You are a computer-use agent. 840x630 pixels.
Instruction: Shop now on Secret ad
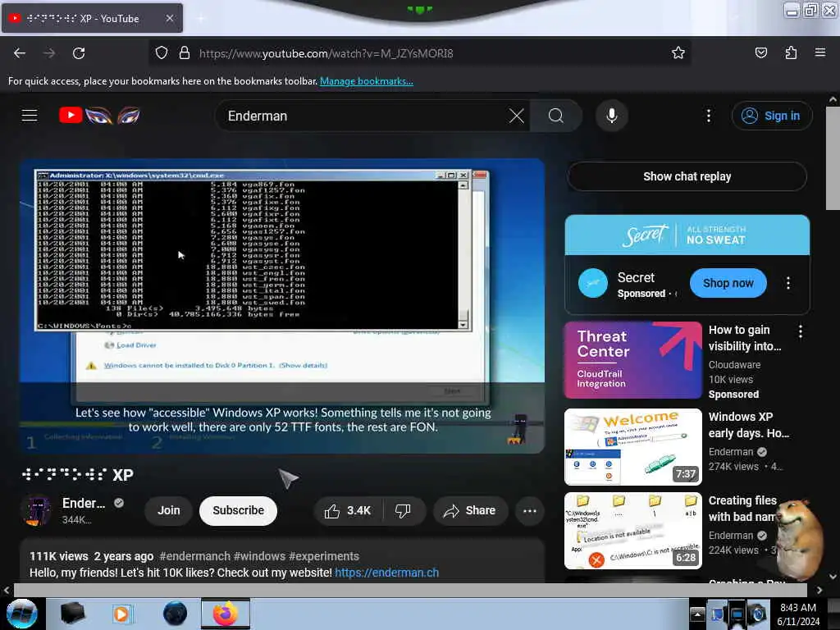pyautogui.click(x=728, y=283)
